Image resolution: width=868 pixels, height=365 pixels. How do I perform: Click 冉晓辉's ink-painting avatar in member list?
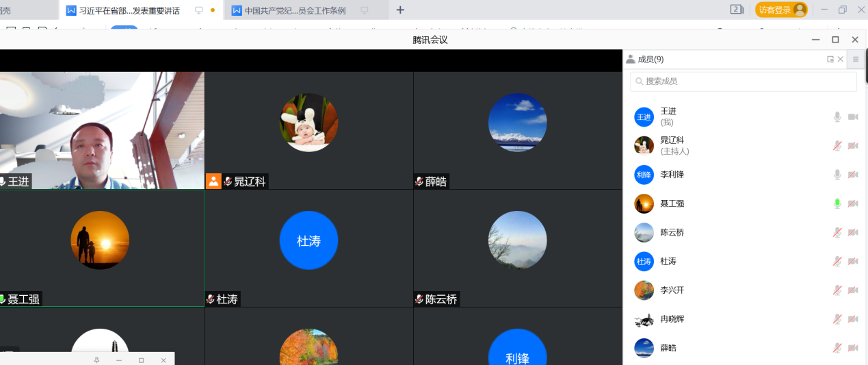[x=644, y=319]
